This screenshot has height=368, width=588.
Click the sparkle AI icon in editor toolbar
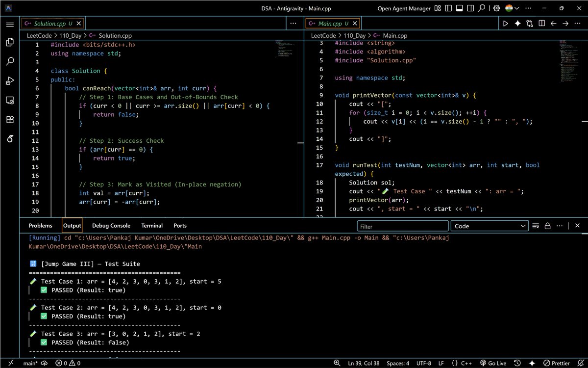pyautogui.click(x=517, y=24)
